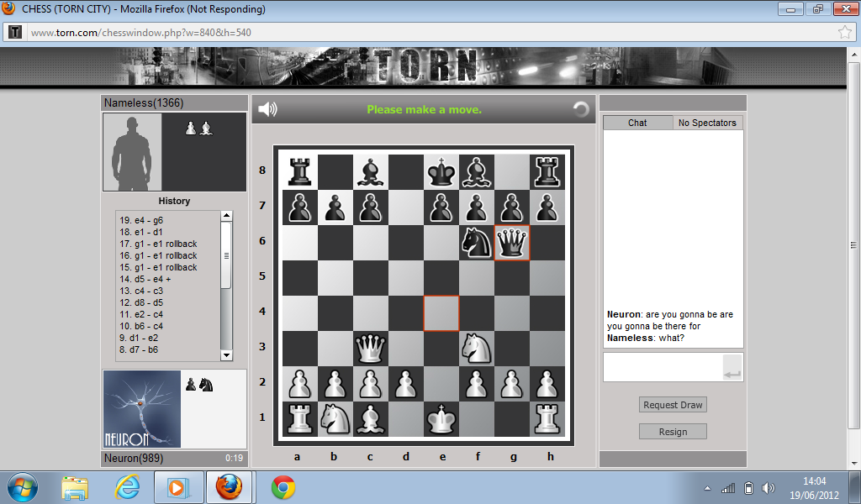Image resolution: width=861 pixels, height=504 pixels.
Task: Select the white pawn on d2
Action: coord(406,383)
